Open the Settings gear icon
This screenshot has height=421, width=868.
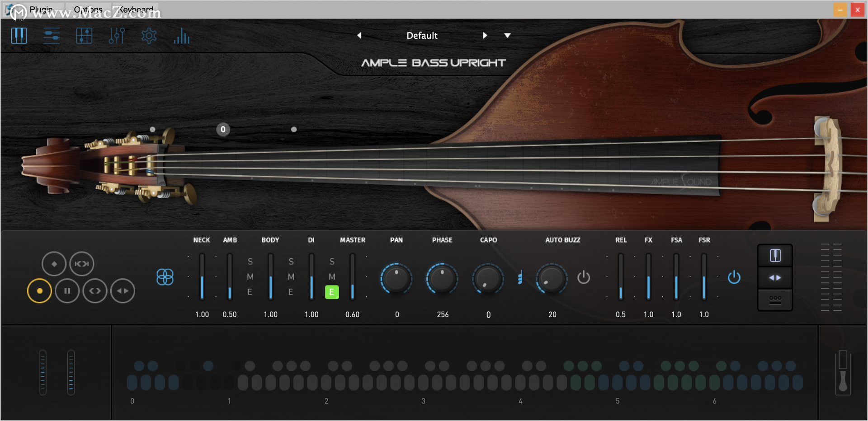coord(149,35)
